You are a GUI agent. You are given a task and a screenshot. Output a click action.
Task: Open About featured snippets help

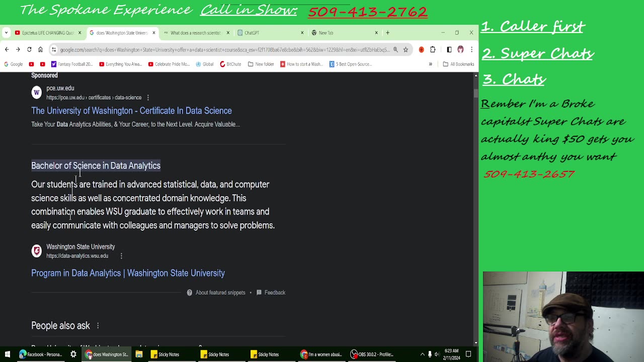216,293
